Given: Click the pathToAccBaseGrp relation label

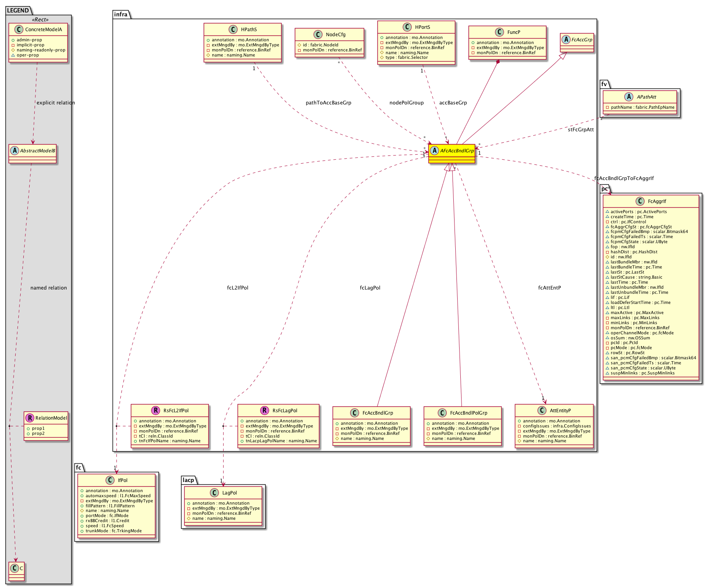Looking at the screenshot, I should click(328, 103).
